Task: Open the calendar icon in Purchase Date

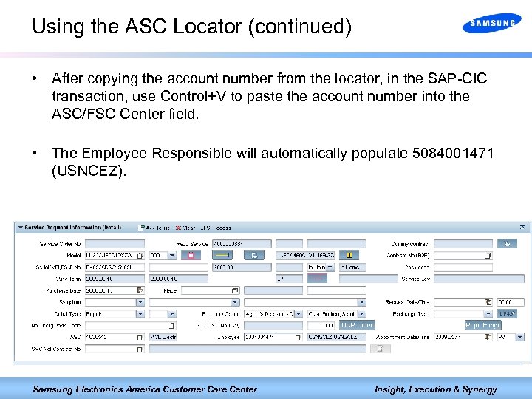Action: click(x=140, y=290)
